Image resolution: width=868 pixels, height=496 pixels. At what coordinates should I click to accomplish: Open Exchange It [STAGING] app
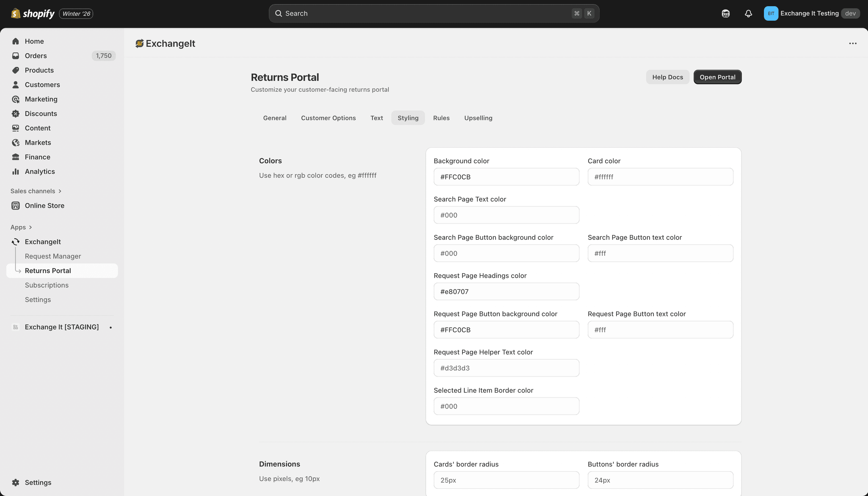(62, 327)
